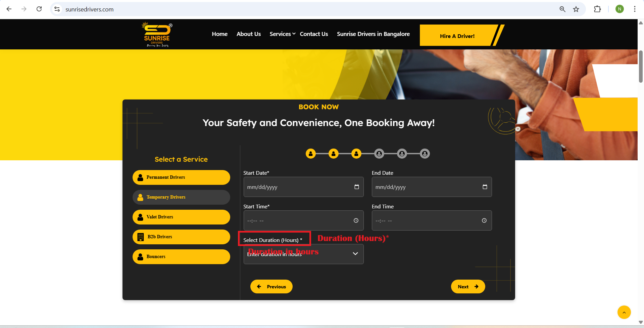This screenshot has height=328, width=644.
Task: Open the End Date calendar picker icon
Action: coord(485,187)
